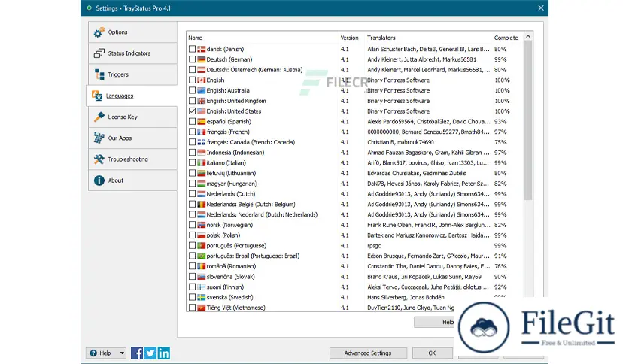Click Help button below language list

(434, 322)
